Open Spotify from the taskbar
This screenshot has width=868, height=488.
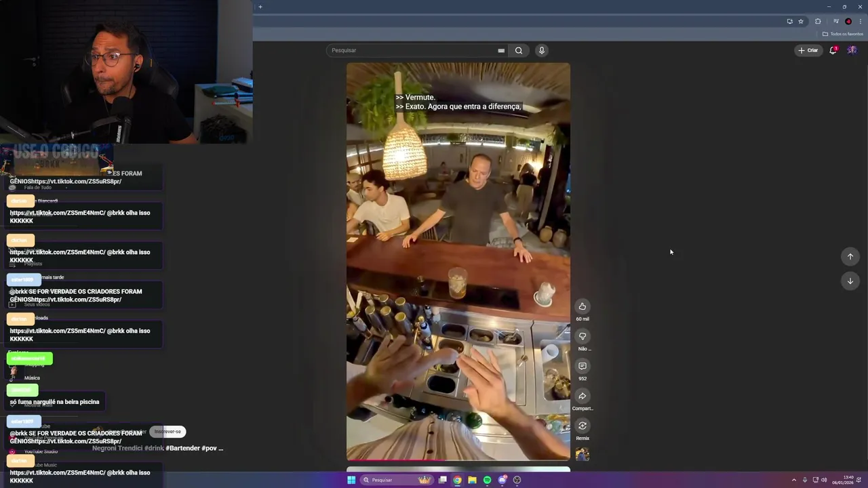(x=488, y=480)
